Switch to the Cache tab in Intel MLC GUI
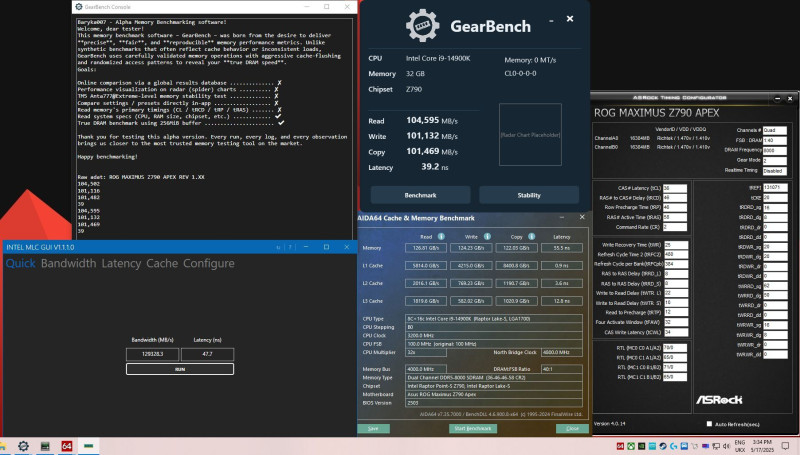The height and width of the screenshot is (455, 800). point(162,263)
